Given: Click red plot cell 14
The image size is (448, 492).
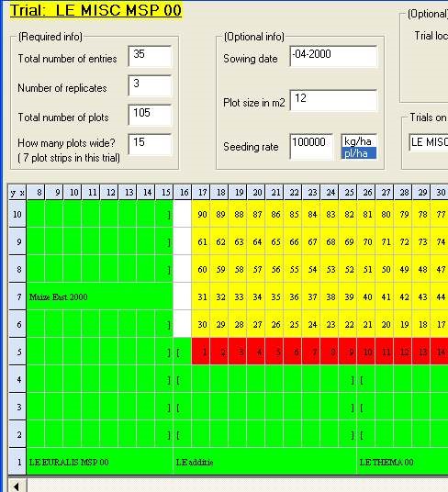Looking at the screenshot, I should point(440,352).
